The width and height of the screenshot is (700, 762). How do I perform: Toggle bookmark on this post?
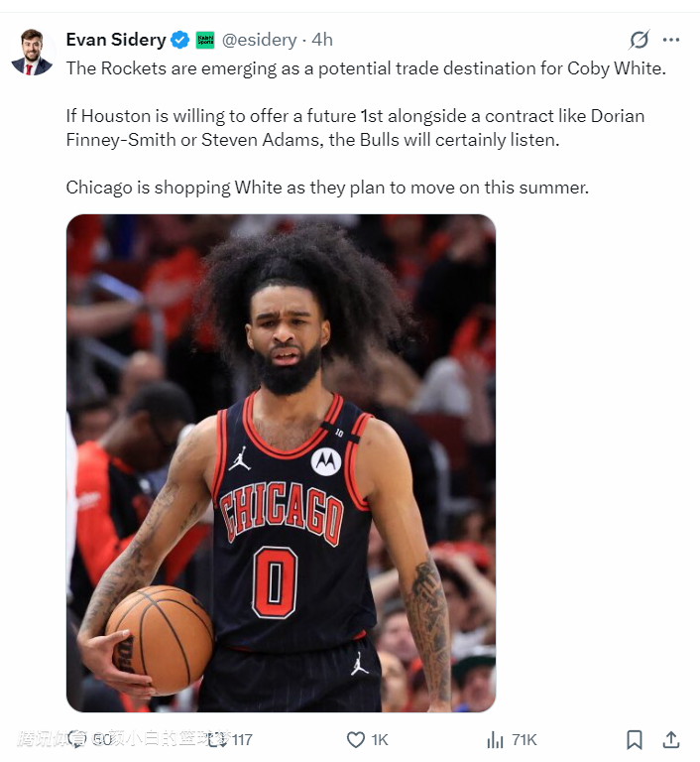(x=635, y=739)
